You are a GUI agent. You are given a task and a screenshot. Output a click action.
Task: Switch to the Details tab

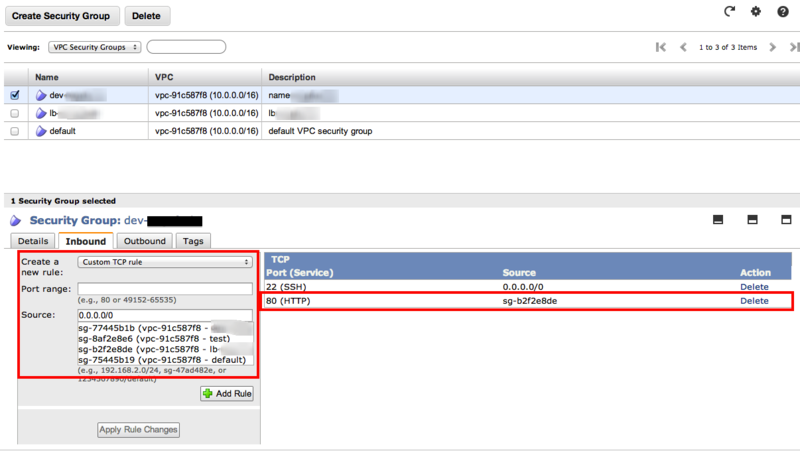pos(33,241)
